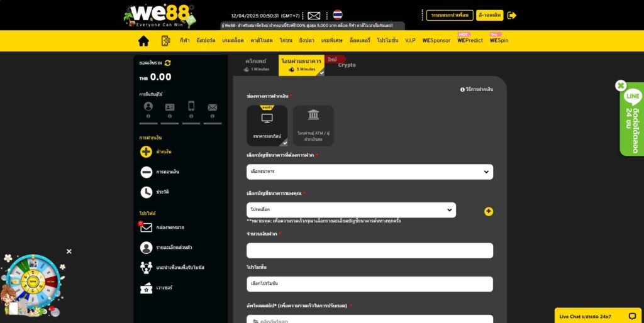Open กีฬา sports menu
644x323 pixels.
(184, 40)
